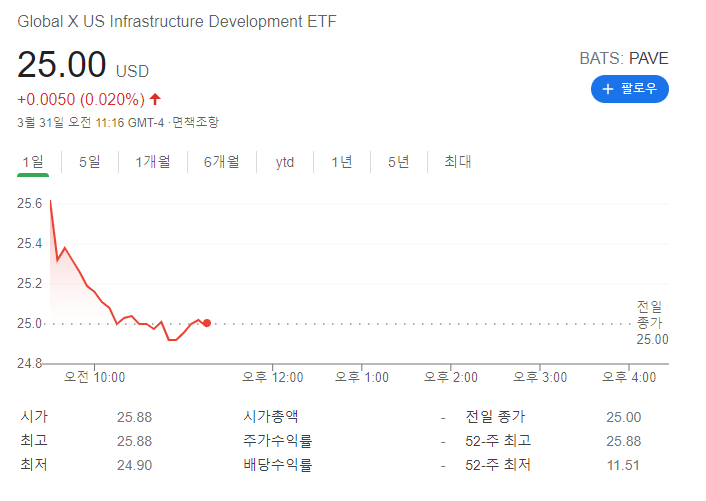Click the 팔로우 follow button
Screen dimensions: 706x501
(629, 89)
